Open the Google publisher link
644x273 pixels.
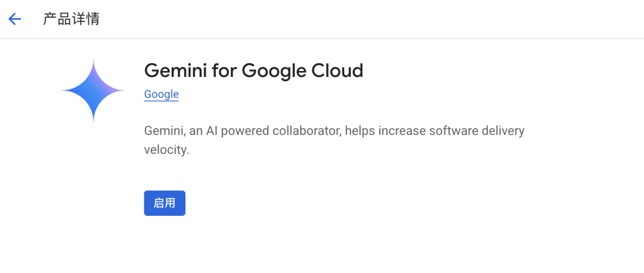162,94
